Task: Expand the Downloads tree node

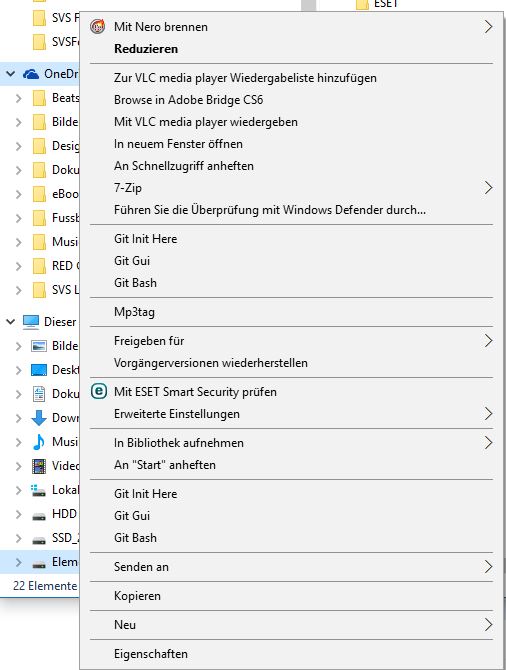Action: coord(18,418)
